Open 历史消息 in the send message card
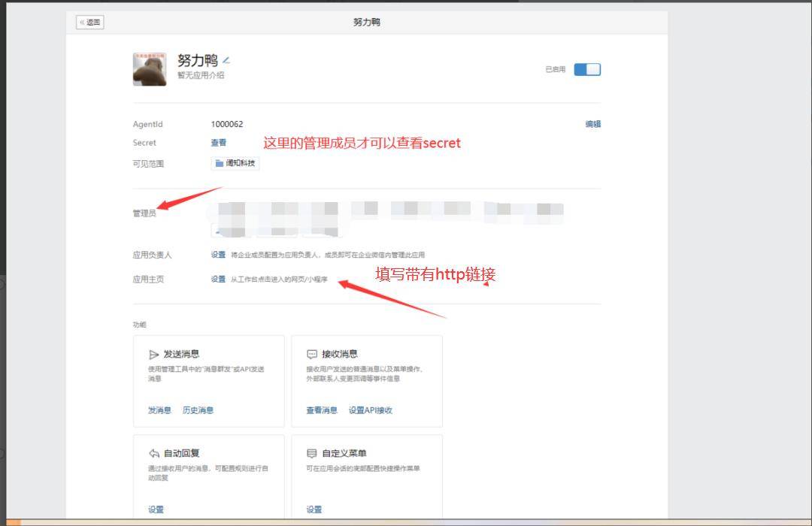The height and width of the screenshot is (526, 812). (198, 410)
